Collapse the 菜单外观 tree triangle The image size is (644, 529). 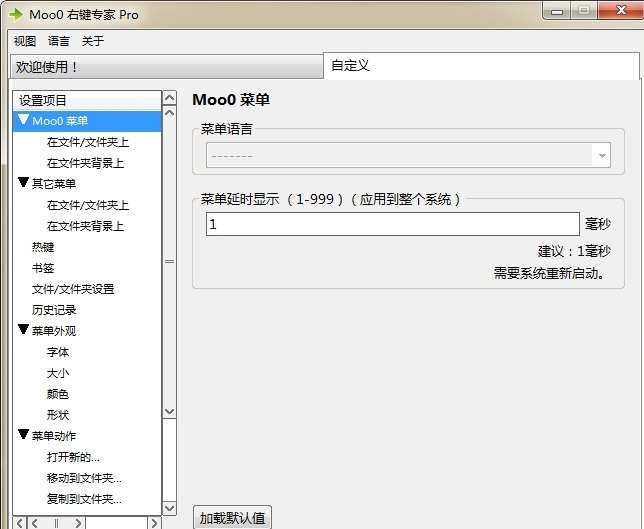(23, 329)
